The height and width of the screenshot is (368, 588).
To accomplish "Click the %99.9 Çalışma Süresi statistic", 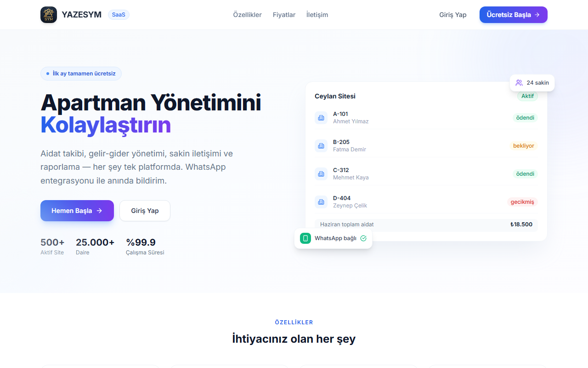I will point(145,246).
